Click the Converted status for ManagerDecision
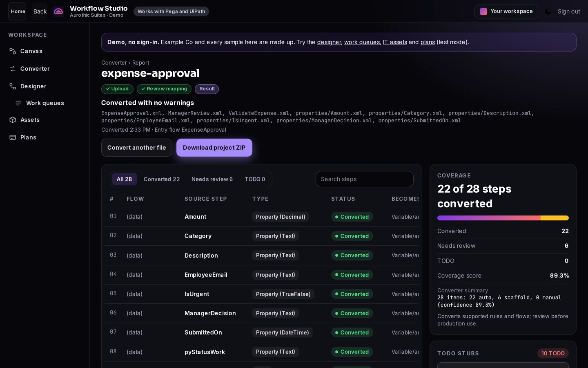The height and width of the screenshot is (368, 588). pyautogui.click(x=352, y=313)
